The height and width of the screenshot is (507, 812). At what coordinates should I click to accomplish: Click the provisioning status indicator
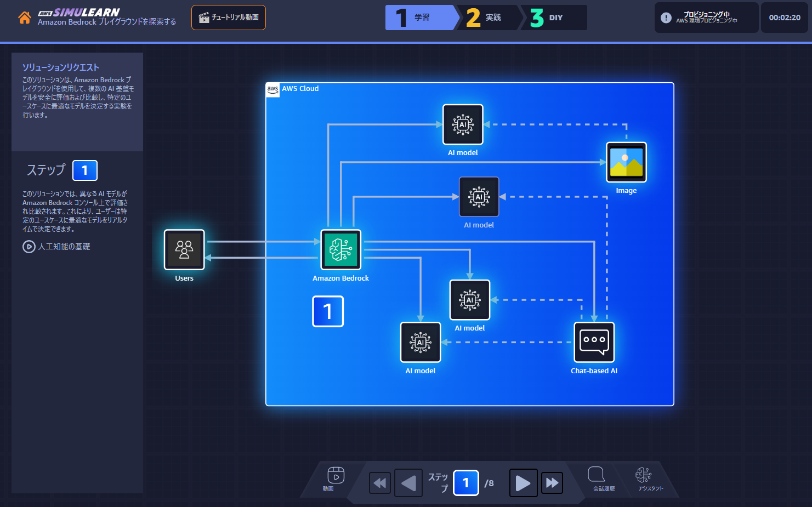[706, 18]
